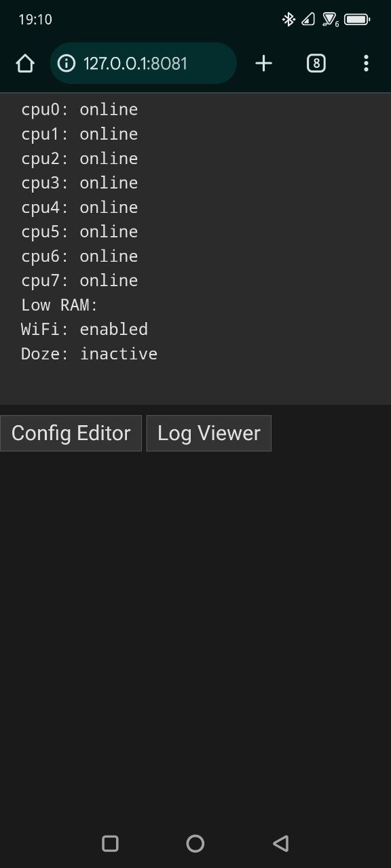Click the "cpu7: online" line
391x868 pixels.
tap(79, 281)
